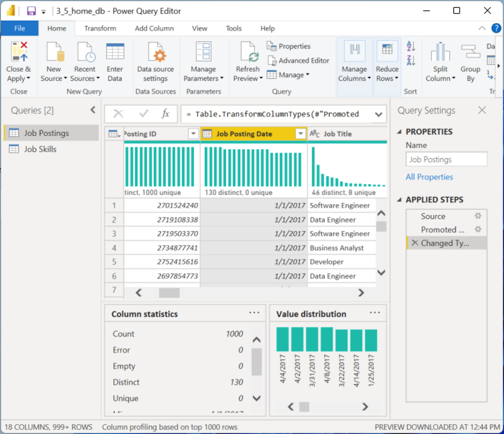504x434 pixels.
Task: Open Job Posting Date filter dropdown
Action: click(300, 134)
